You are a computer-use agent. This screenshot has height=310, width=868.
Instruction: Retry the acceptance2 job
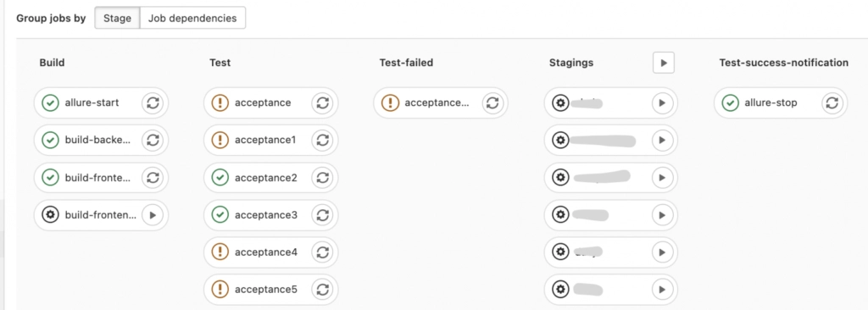(323, 178)
